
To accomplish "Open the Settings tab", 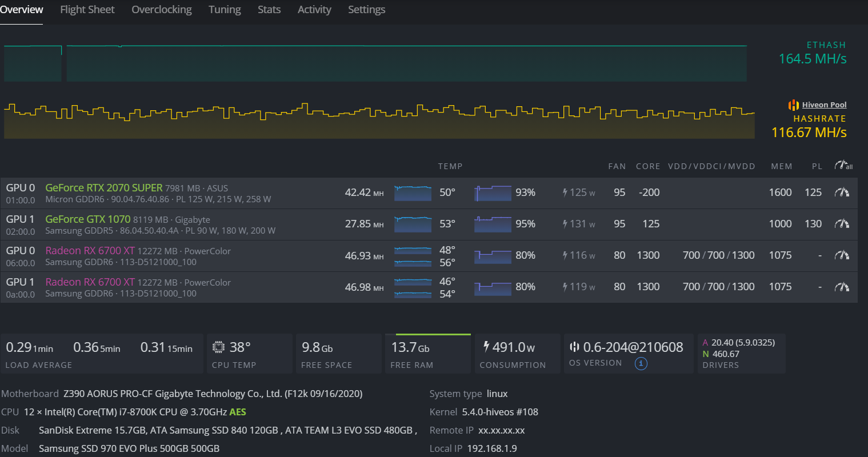I will click(x=367, y=10).
